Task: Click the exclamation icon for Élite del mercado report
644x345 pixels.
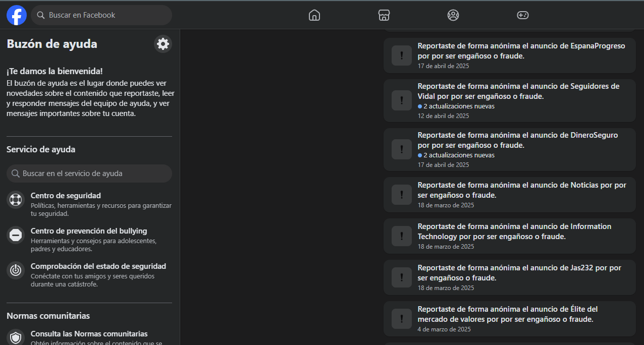Action: 402,318
